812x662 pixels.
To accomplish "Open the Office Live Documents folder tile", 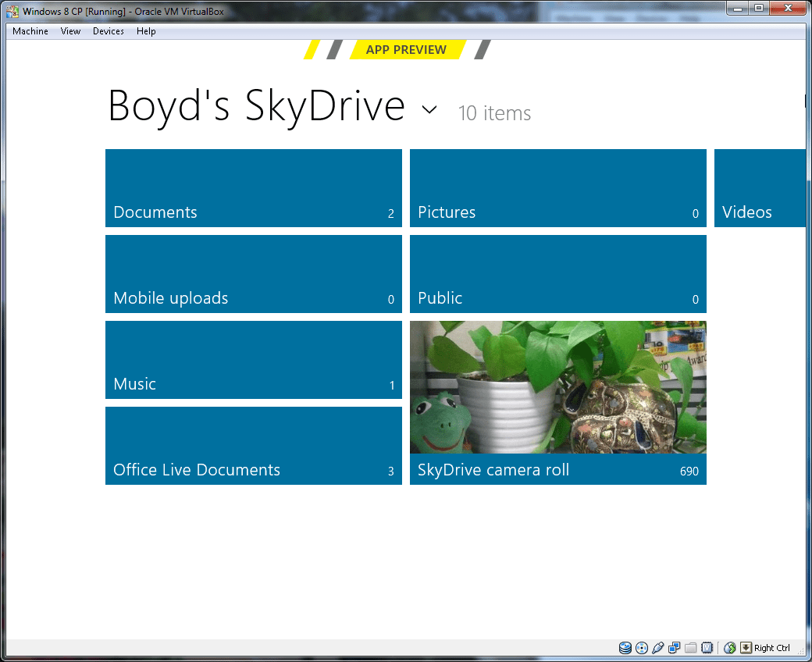I will (x=254, y=446).
